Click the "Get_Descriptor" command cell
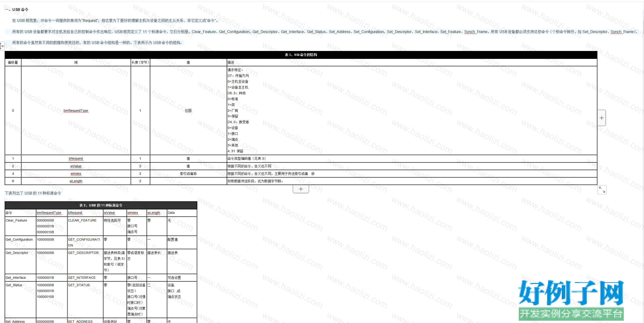Image resolution: width=644 pixels, height=323 pixels. pyautogui.click(x=21, y=261)
